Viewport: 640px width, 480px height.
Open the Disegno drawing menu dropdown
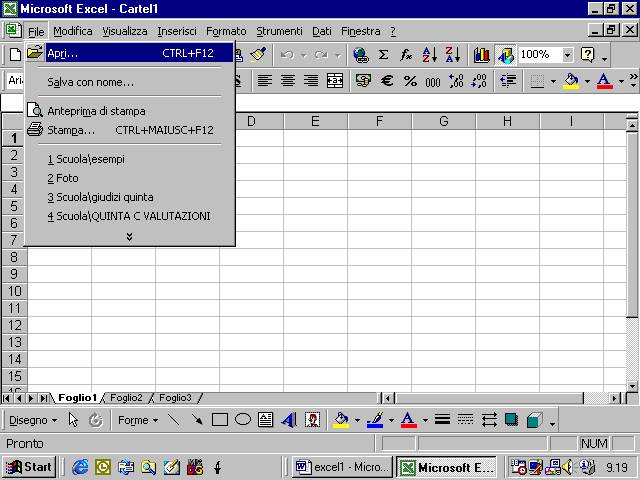pos(33,420)
